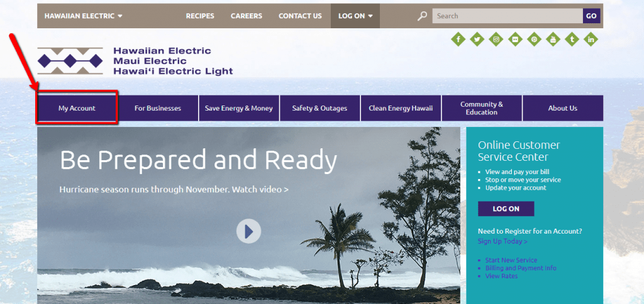This screenshot has width=644, height=304.
Task: Play the hurricane preparedness video
Action: pyautogui.click(x=248, y=231)
